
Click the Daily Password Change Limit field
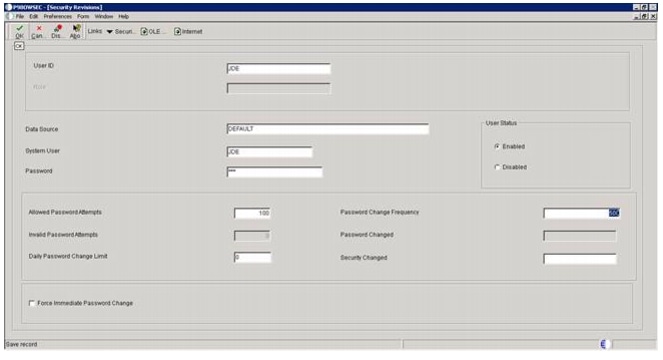(x=252, y=257)
